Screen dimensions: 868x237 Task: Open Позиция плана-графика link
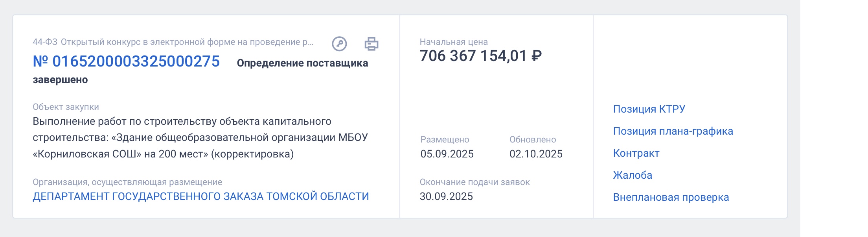(673, 131)
